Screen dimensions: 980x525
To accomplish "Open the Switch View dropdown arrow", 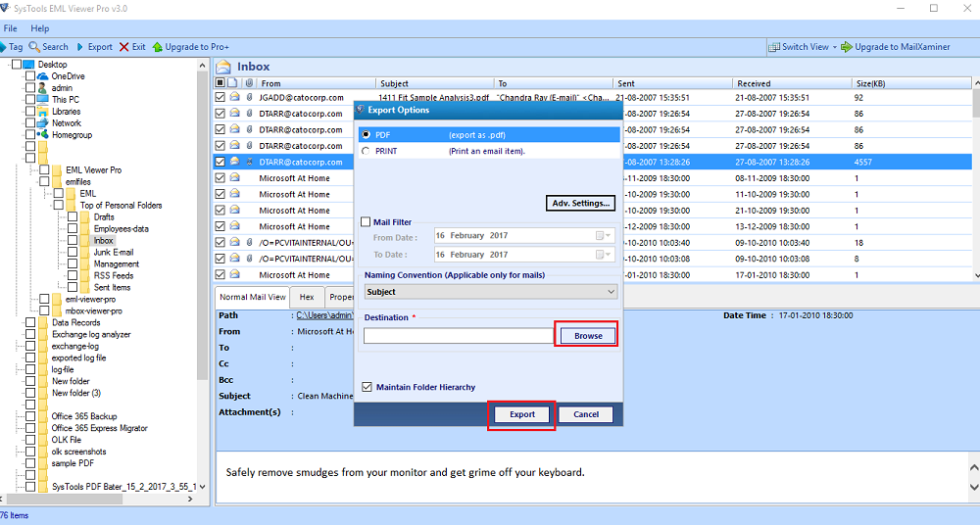I will click(x=834, y=47).
